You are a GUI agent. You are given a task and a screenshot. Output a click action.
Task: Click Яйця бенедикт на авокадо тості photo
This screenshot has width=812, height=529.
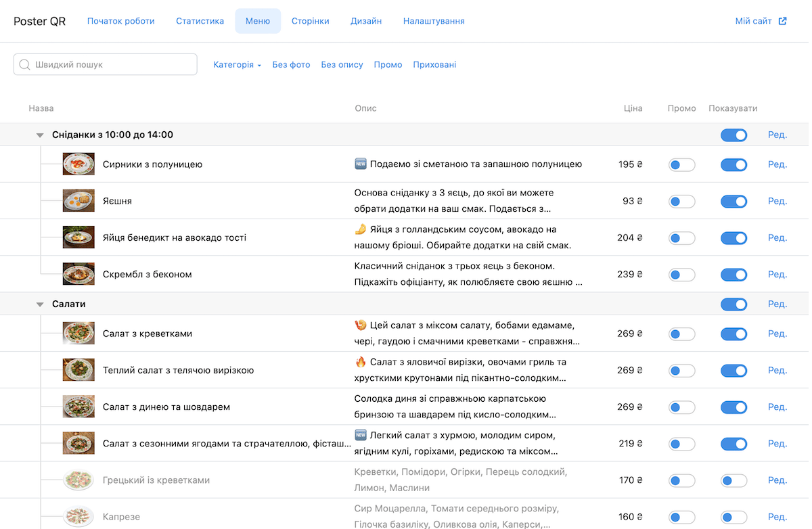point(78,237)
